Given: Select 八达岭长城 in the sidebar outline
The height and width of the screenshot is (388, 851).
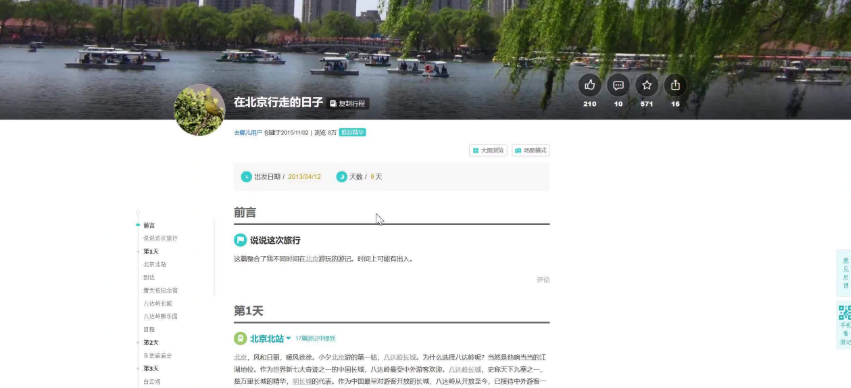Looking at the screenshot, I should tap(157, 303).
